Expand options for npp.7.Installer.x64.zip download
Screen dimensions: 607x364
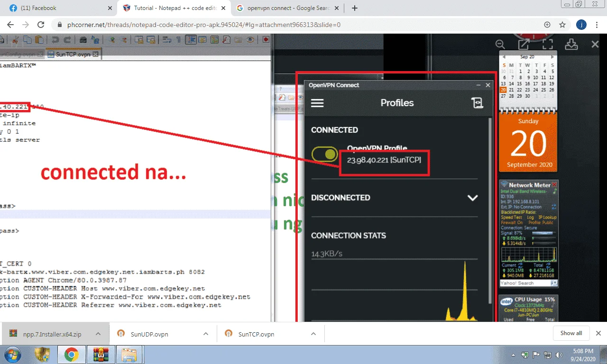[98, 334]
